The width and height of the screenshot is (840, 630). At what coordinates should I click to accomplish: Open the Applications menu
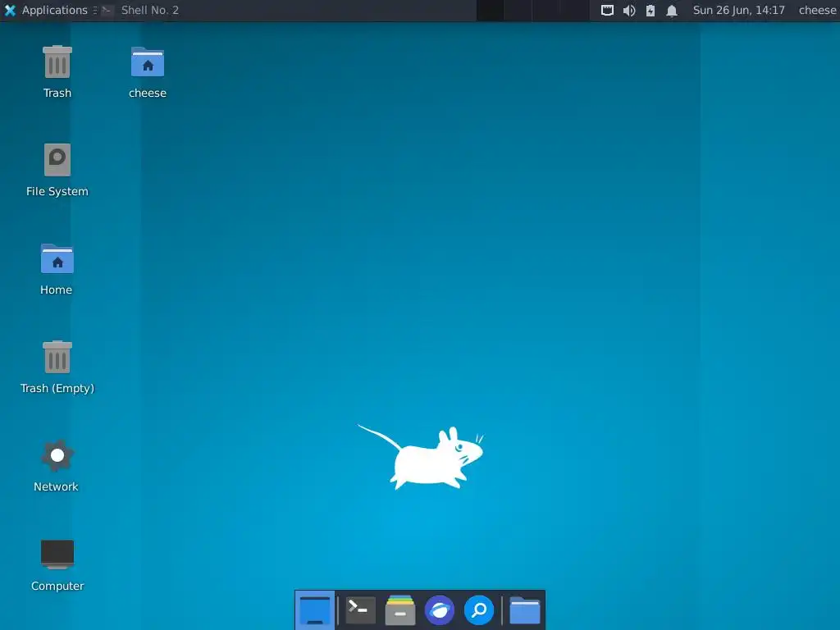pyautogui.click(x=46, y=10)
